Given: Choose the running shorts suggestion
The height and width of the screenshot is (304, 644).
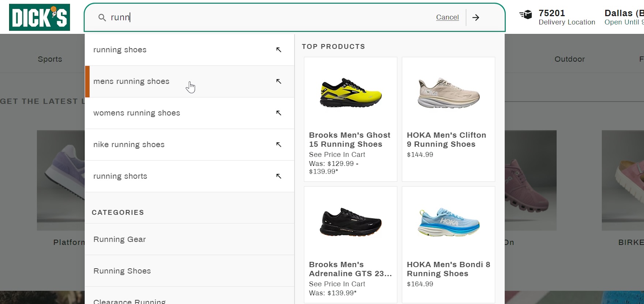Looking at the screenshot, I should pos(120,176).
